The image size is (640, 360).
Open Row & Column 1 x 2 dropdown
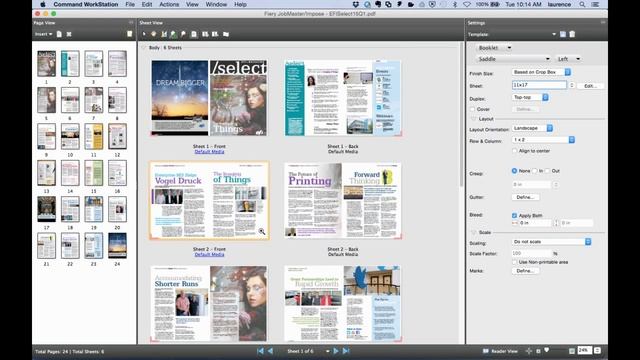(x=543, y=140)
